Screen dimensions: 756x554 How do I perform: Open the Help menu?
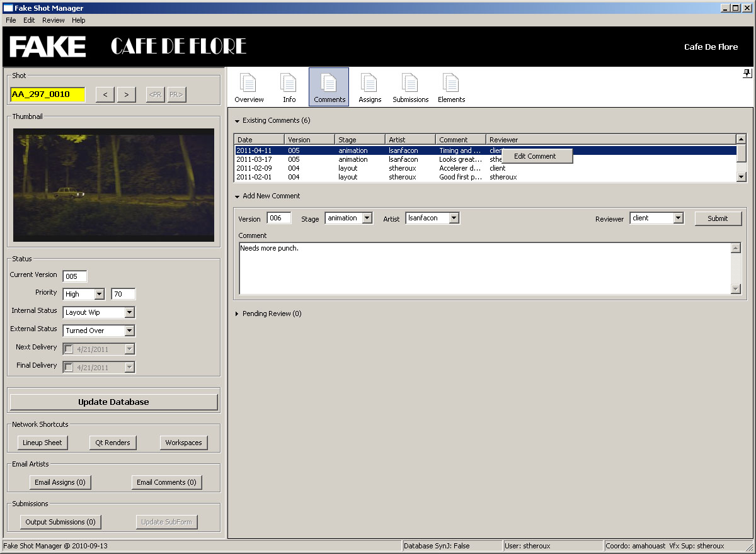coord(78,20)
